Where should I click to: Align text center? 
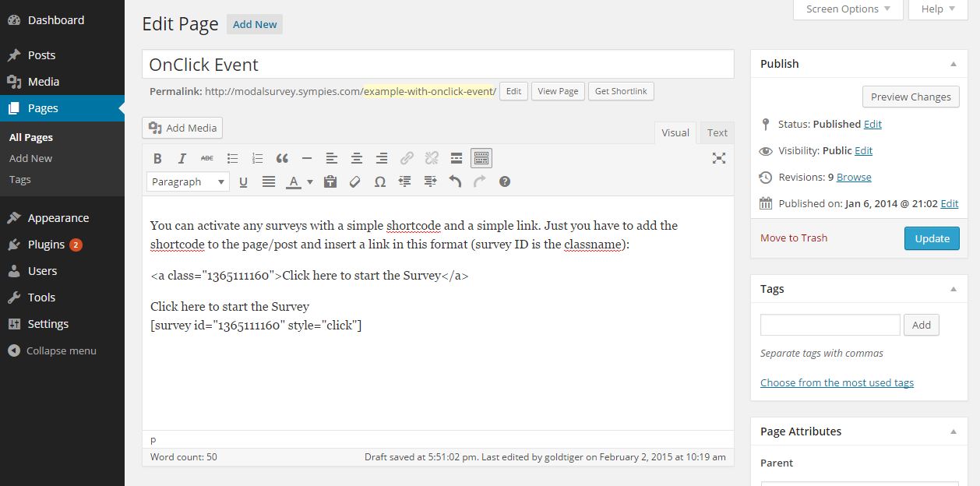357,158
